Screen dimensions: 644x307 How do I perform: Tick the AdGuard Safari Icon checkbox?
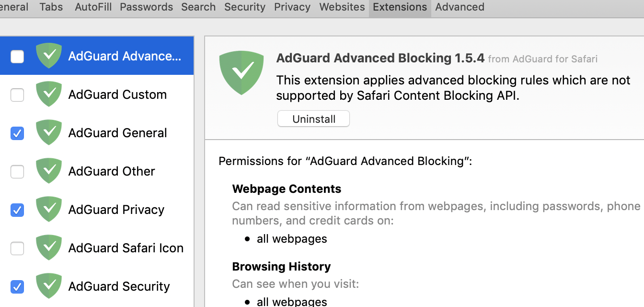click(17, 248)
